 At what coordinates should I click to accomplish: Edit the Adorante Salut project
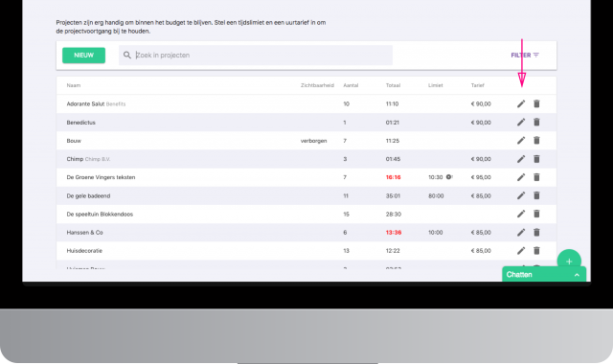tap(521, 103)
